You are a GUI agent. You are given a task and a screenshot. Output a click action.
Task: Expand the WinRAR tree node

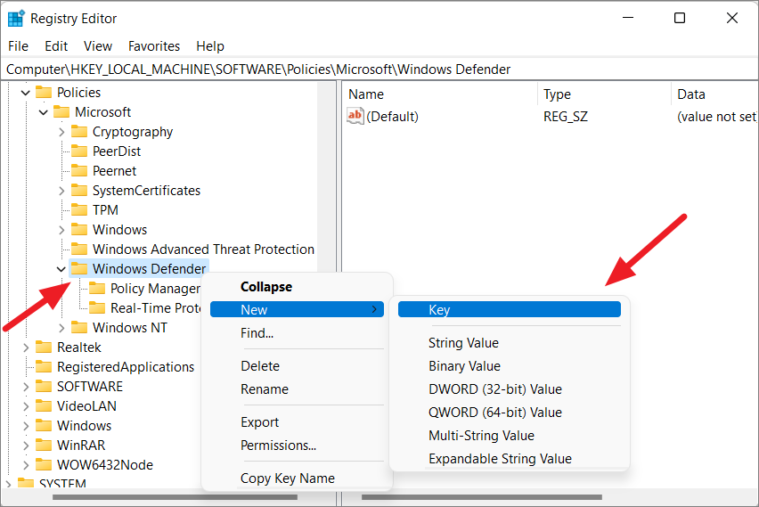(26, 446)
